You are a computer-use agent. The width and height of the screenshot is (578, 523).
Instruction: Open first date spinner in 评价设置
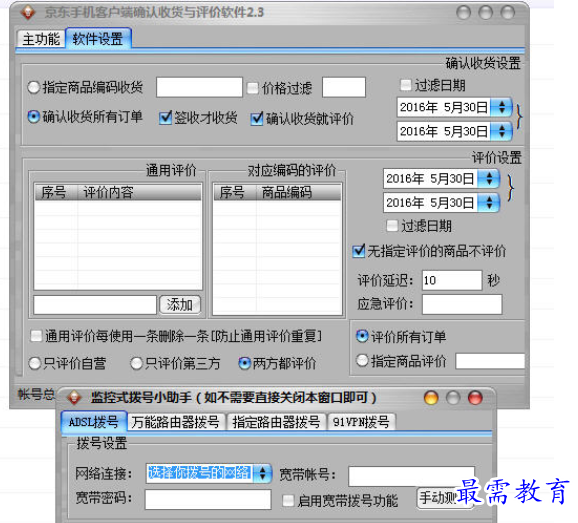[489, 179]
